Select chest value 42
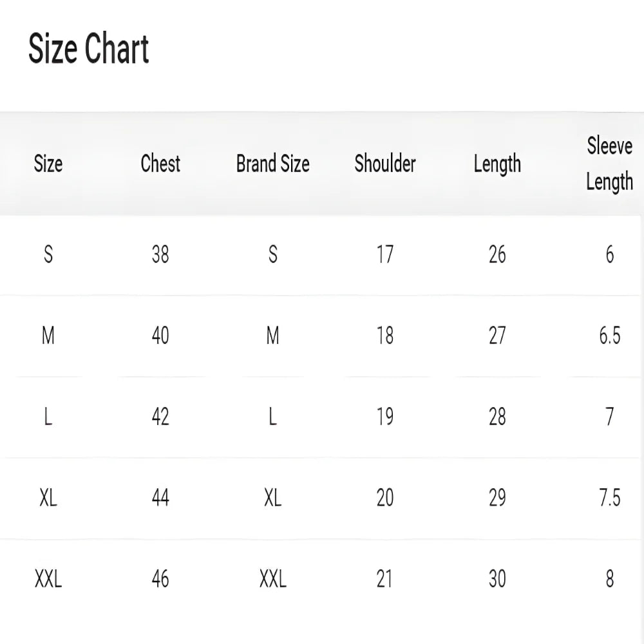 (160, 417)
